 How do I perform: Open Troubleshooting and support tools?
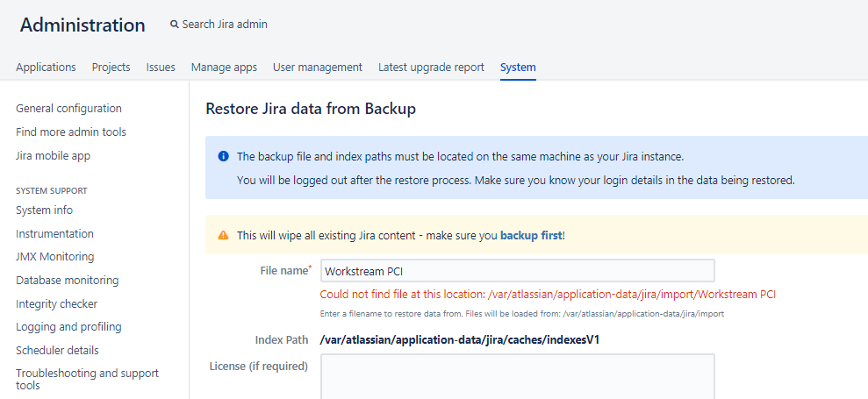pos(88,379)
